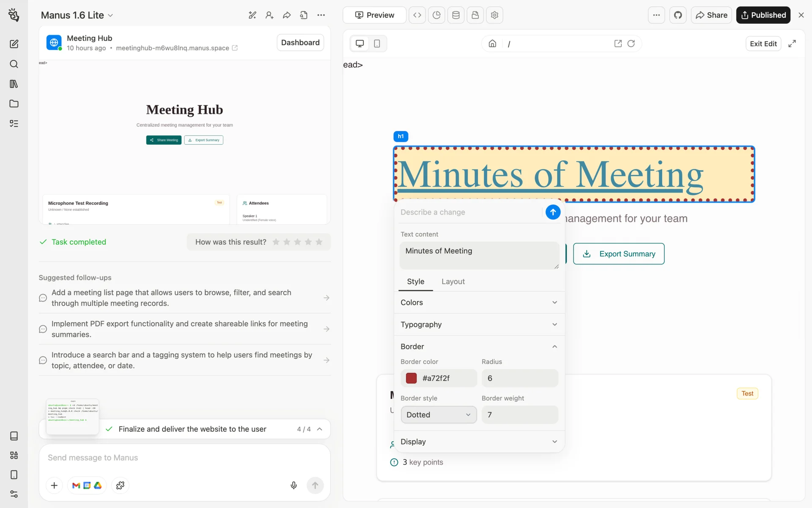The image size is (812, 508).
Task: Click the Describe a change input field
Action: (469, 212)
